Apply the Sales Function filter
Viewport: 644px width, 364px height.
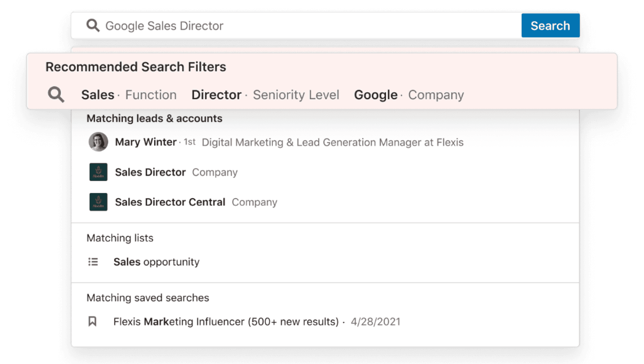point(129,95)
